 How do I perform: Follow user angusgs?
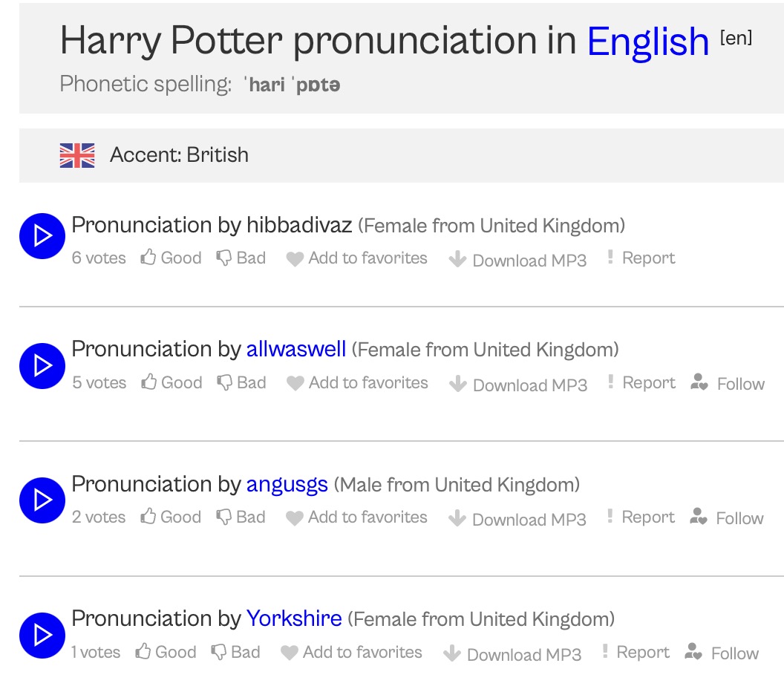(x=727, y=518)
